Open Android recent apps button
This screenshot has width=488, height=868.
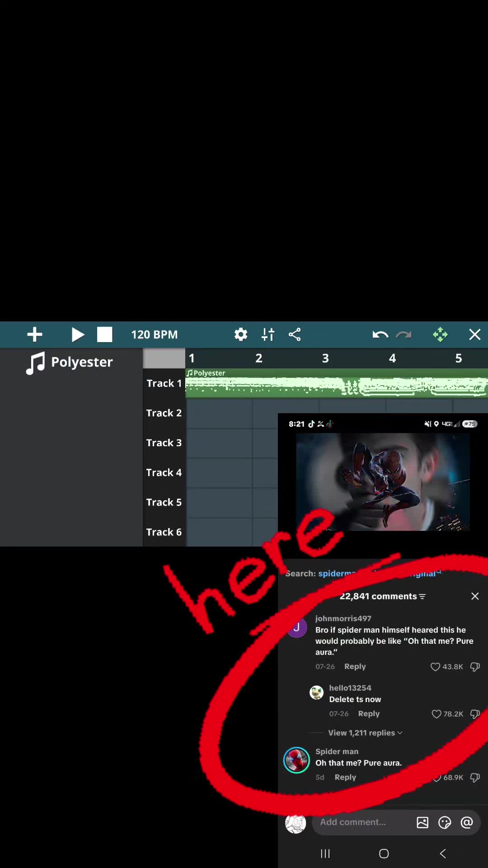pyautogui.click(x=325, y=854)
